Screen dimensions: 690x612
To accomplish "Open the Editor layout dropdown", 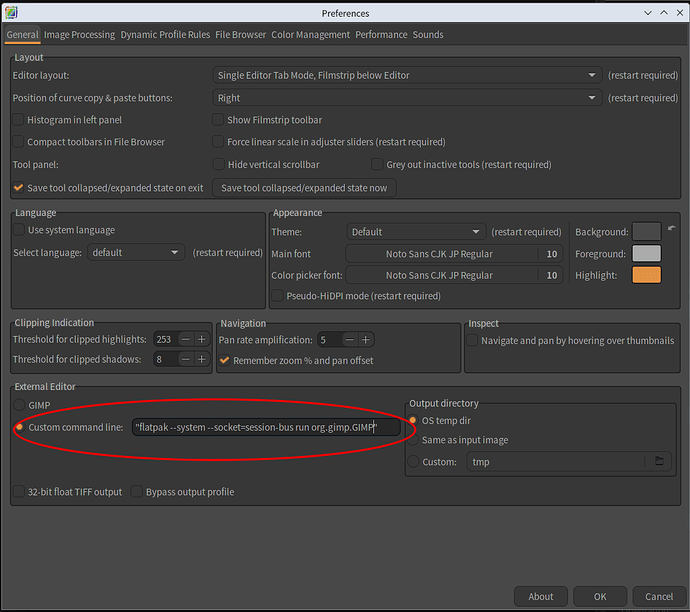I will click(x=406, y=75).
